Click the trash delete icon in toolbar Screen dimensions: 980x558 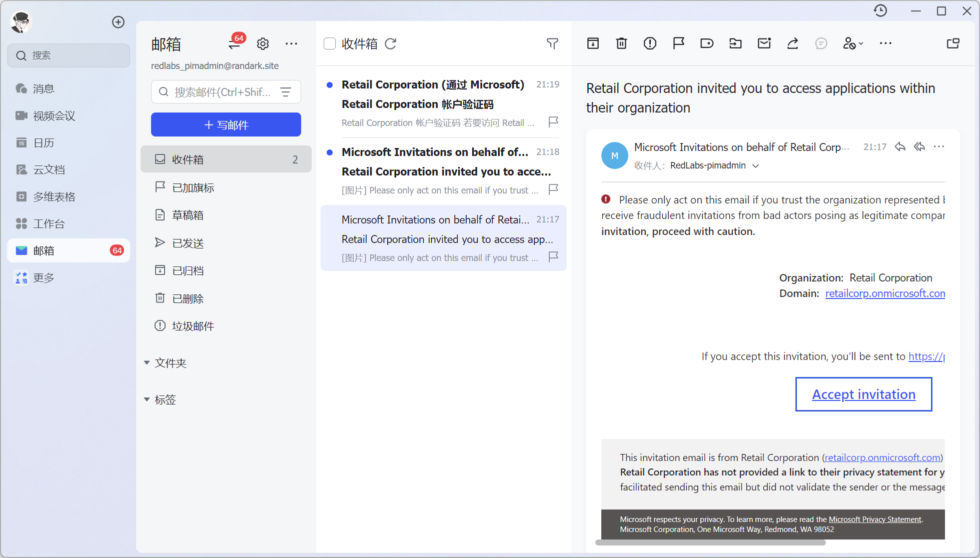click(621, 43)
